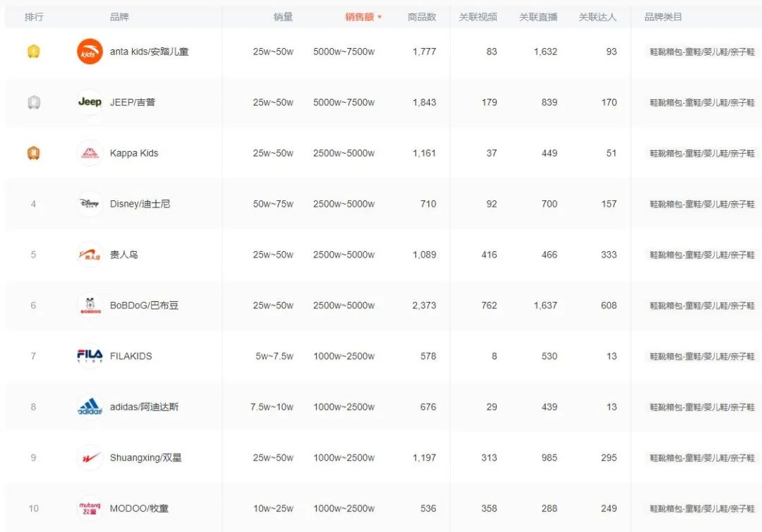Click the Kappa Kids brand logo

(x=90, y=153)
